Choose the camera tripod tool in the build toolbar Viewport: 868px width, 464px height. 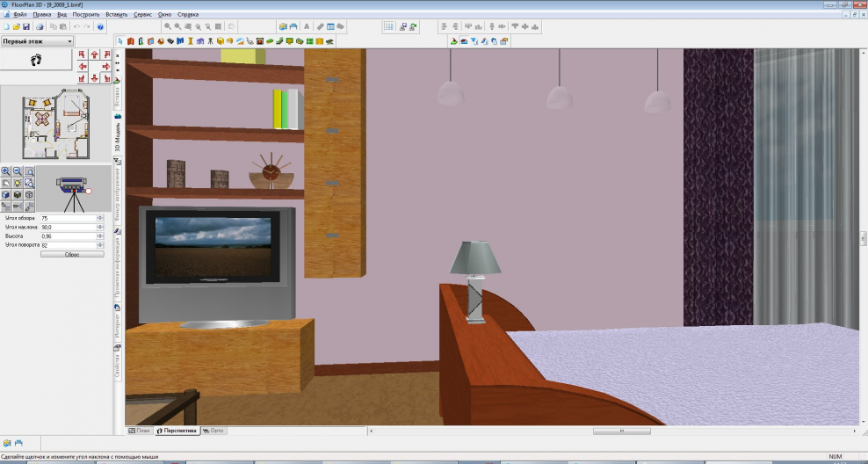pos(210,41)
